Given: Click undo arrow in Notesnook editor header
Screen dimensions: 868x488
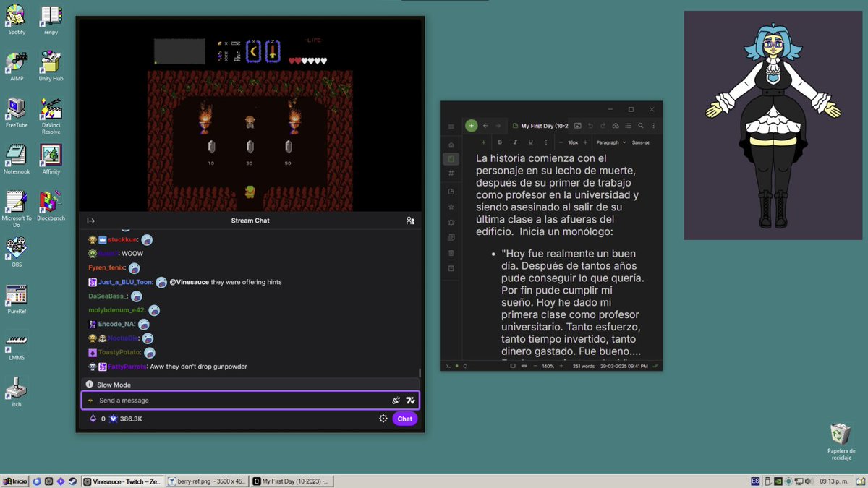Looking at the screenshot, I should (x=590, y=126).
